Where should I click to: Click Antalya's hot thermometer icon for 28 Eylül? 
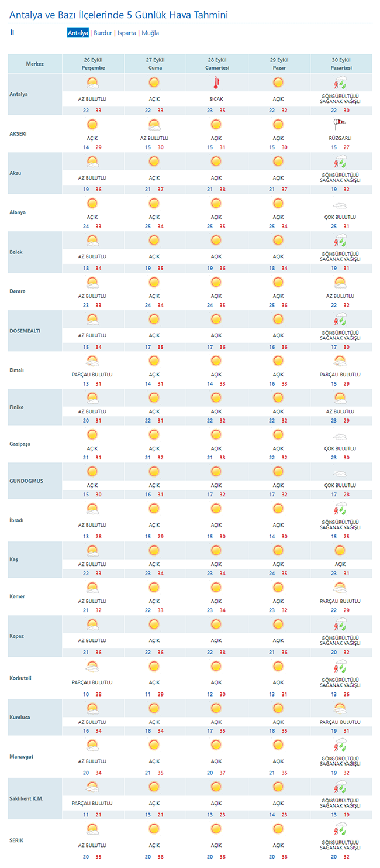click(x=216, y=83)
